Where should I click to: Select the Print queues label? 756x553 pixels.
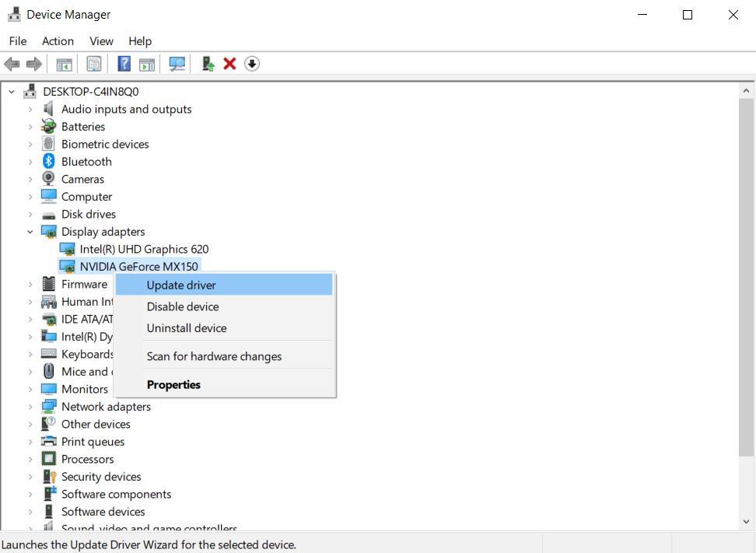(x=93, y=442)
